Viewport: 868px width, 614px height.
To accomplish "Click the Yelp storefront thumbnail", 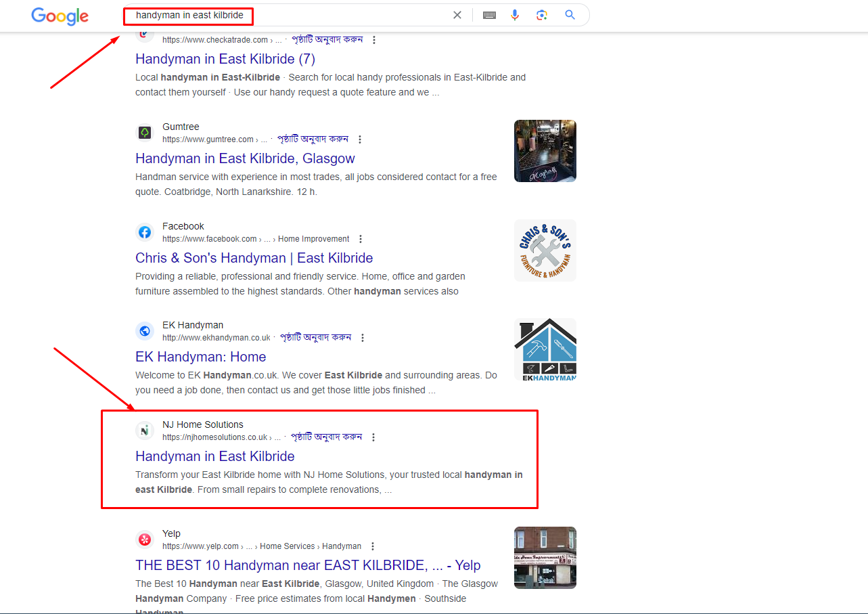I will pyautogui.click(x=545, y=558).
